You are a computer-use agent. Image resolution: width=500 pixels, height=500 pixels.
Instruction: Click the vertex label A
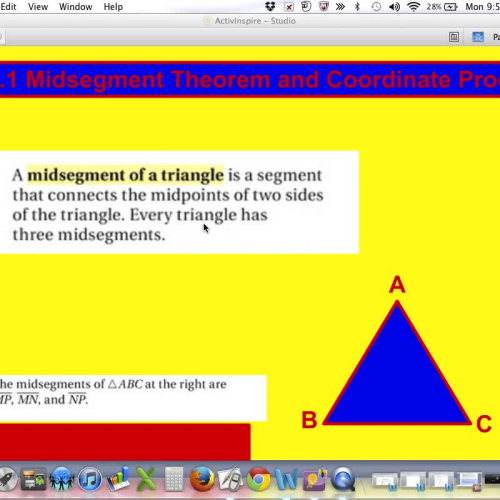click(x=397, y=285)
